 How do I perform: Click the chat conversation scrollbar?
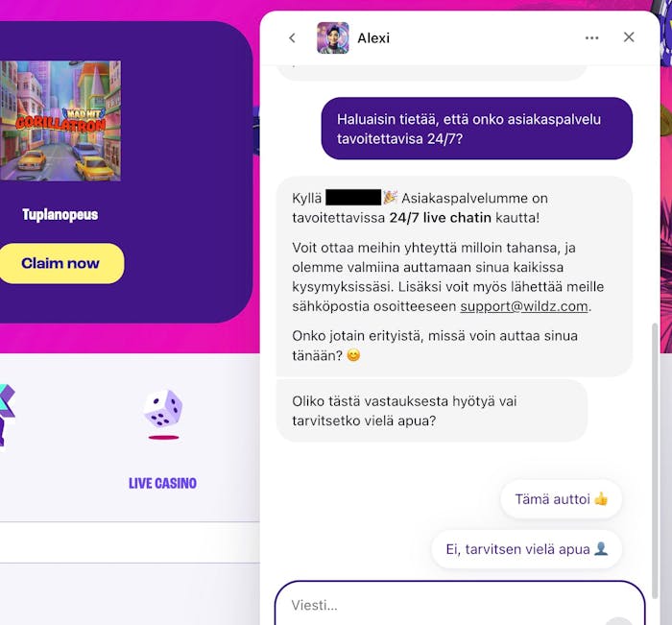pyautogui.click(x=655, y=461)
